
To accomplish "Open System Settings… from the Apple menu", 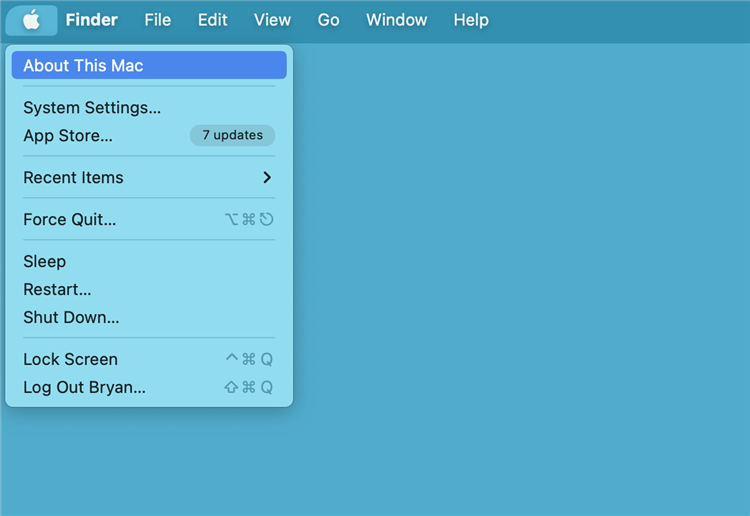I will 149,108.
